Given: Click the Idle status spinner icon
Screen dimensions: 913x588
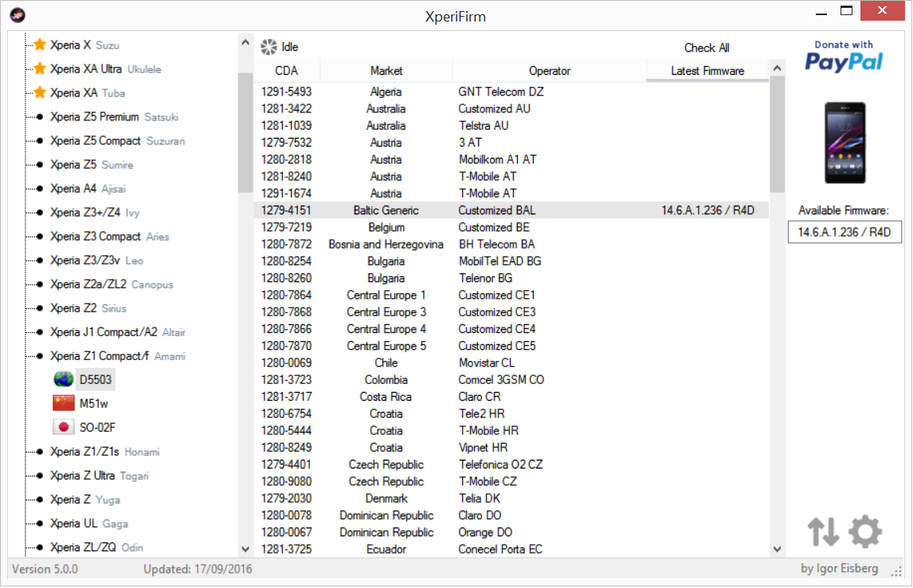Looking at the screenshot, I should tap(268, 47).
